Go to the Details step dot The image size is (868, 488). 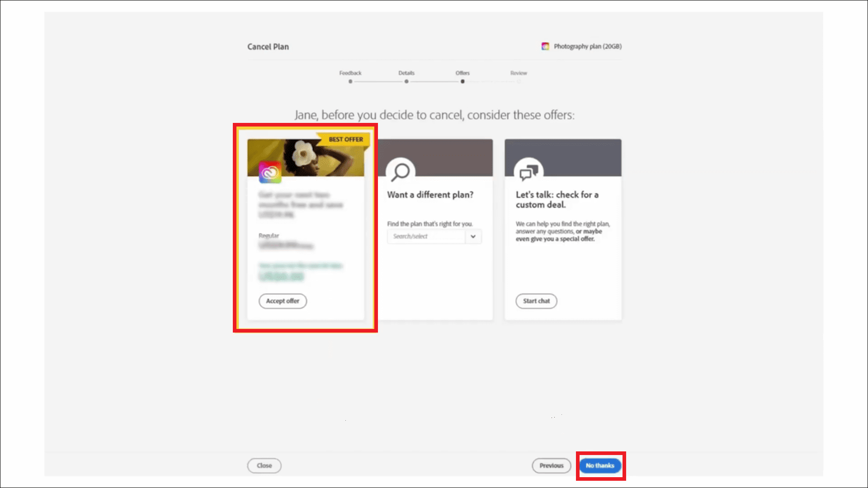(406, 82)
